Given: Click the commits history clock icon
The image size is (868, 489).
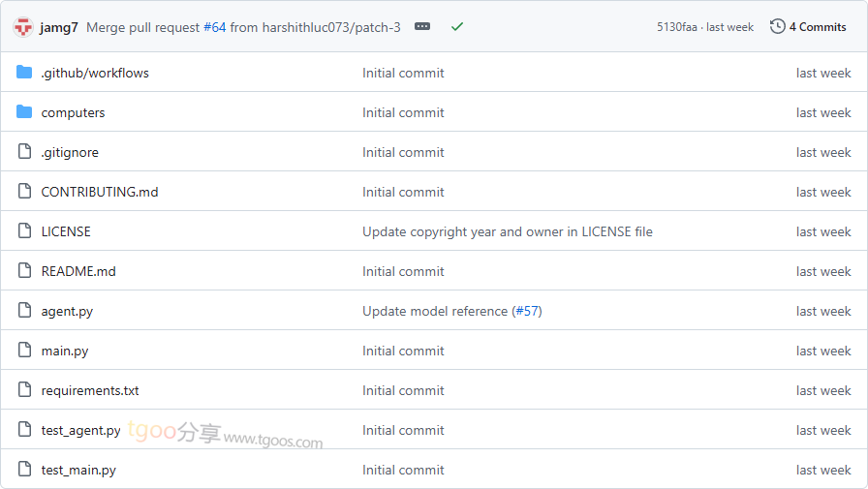Looking at the screenshot, I should pyautogui.click(x=777, y=27).
